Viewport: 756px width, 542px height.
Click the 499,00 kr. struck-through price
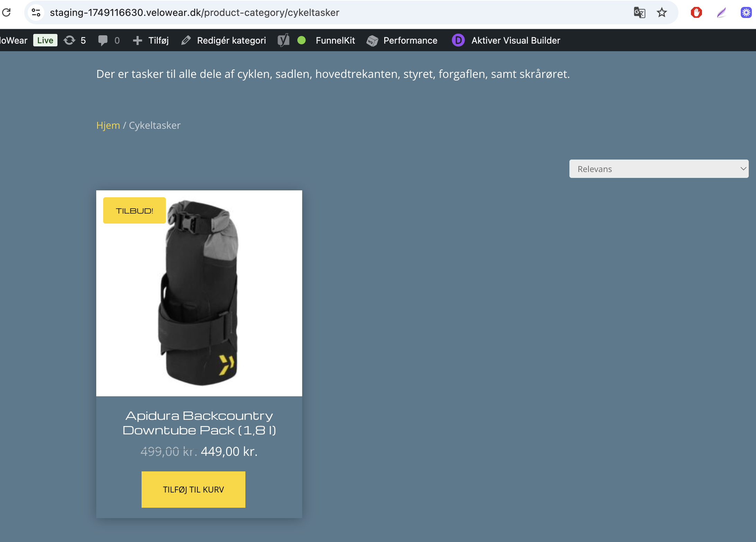click(169, 452)
